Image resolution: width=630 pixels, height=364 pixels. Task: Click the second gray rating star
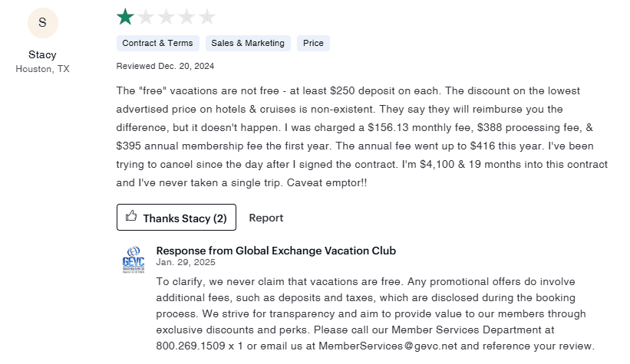(146, 16)
